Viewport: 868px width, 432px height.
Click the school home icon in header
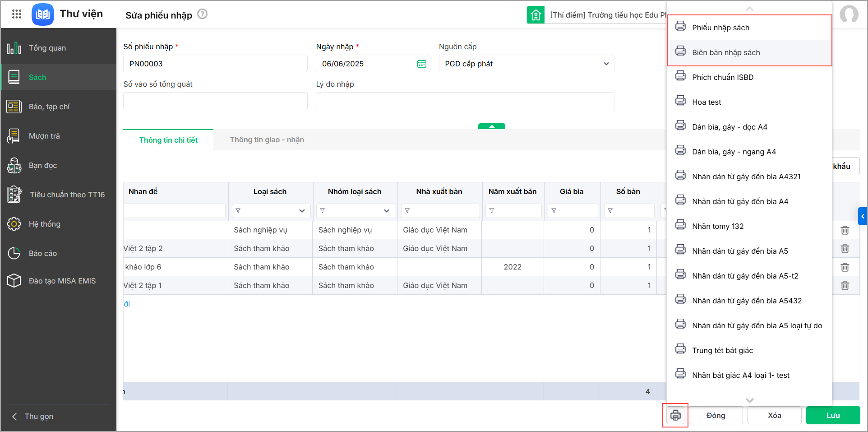pos(536,15)
